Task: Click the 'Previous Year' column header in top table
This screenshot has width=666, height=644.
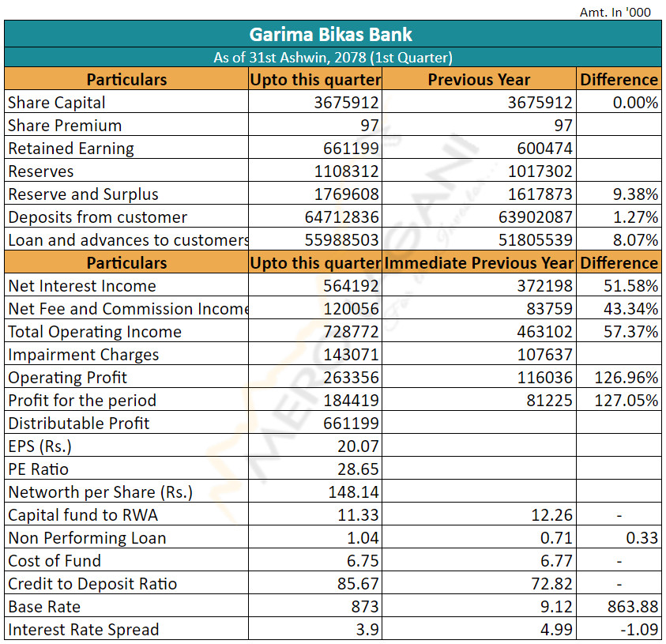Action: point(479,80)
